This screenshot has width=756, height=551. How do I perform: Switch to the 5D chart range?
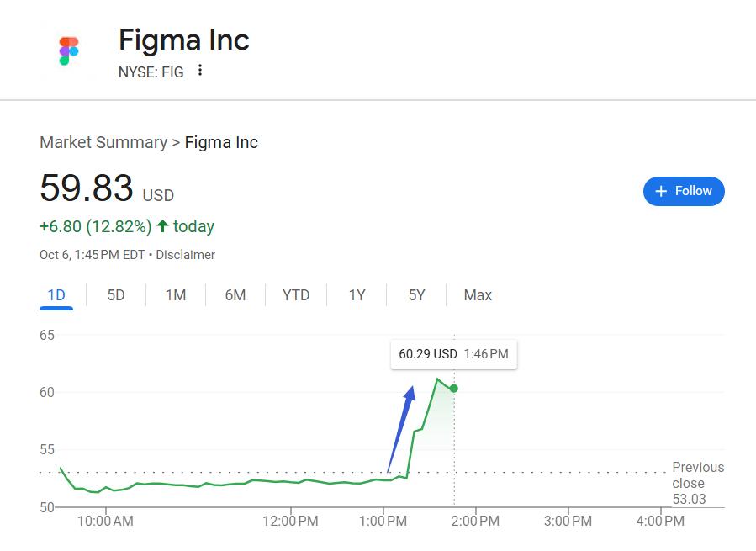[116, 295]
